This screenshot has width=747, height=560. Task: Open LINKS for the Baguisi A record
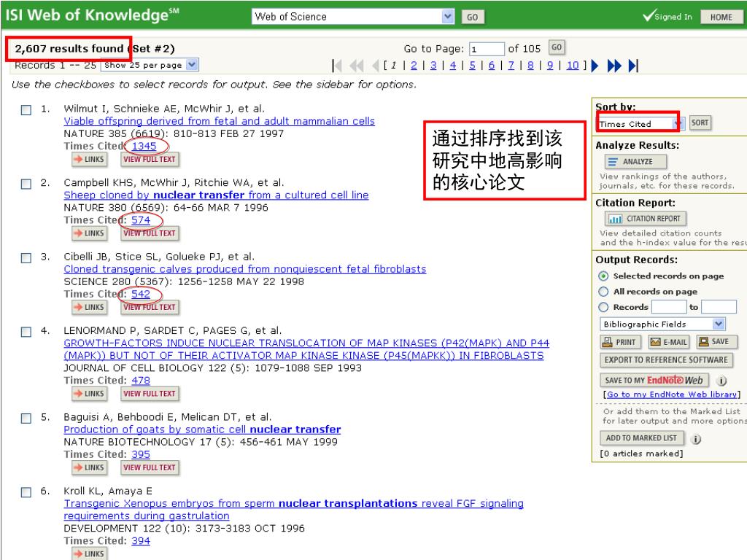[x=89, y=467]
